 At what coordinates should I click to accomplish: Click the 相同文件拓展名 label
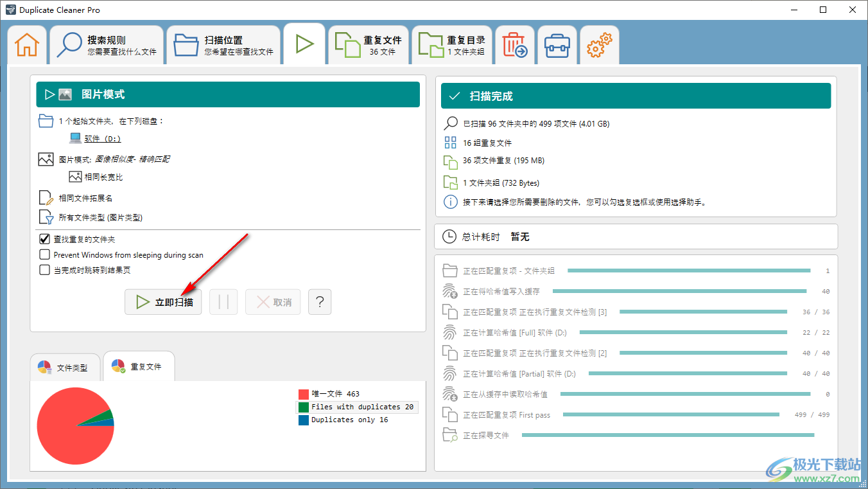coord(86,199)
